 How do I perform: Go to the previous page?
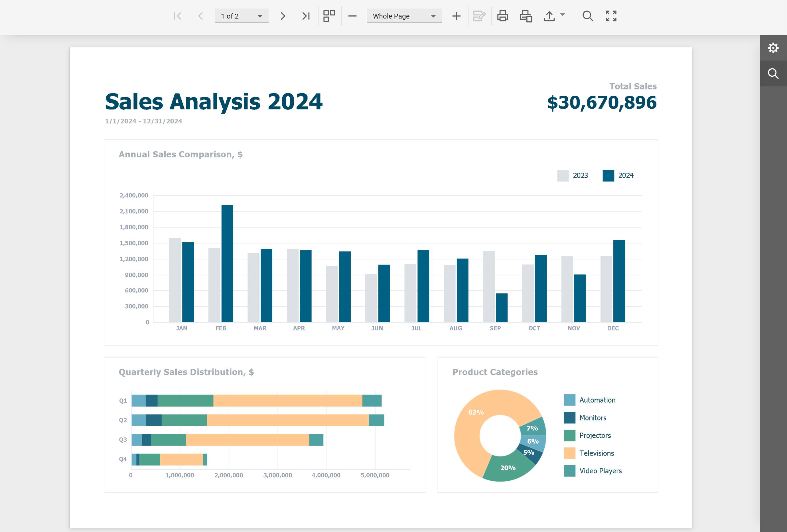[200, 16]
